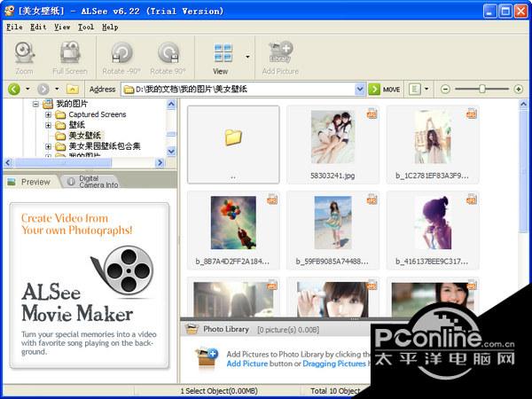Click Add Picture library icon
Viewport: 532px width, 399px height.
(x=280, y=52)
